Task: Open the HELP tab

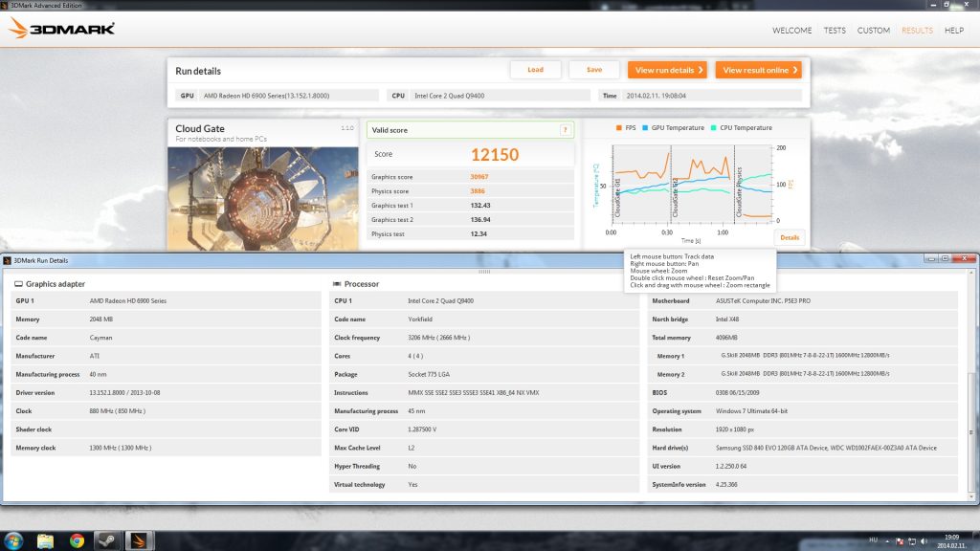Action: [954, 30]
